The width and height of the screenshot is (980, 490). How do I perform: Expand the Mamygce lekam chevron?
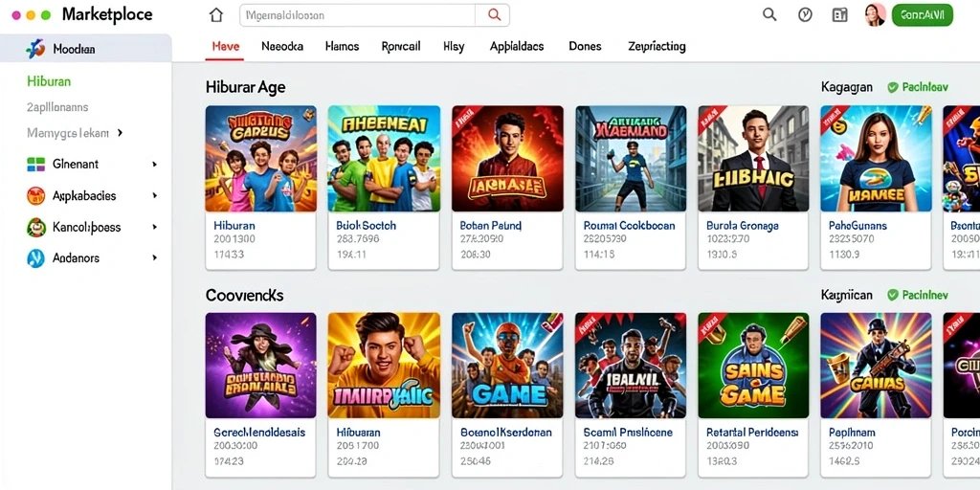[120, 133]
